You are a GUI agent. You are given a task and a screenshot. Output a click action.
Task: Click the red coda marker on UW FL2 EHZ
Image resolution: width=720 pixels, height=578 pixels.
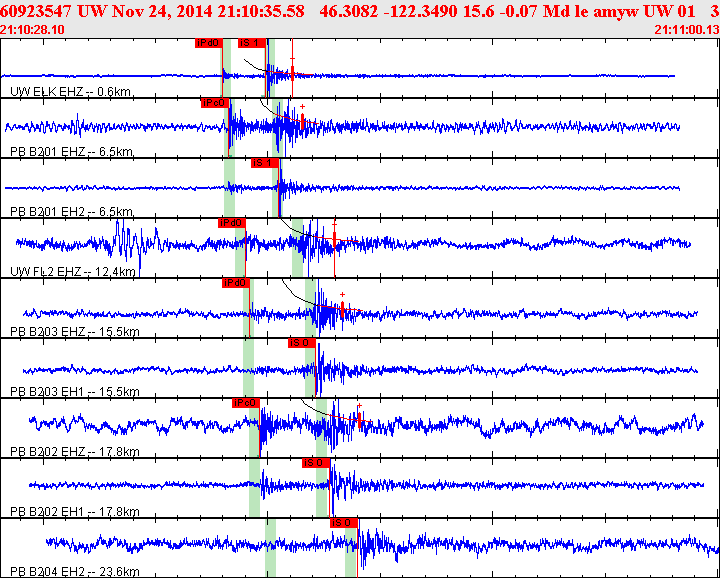335,239
